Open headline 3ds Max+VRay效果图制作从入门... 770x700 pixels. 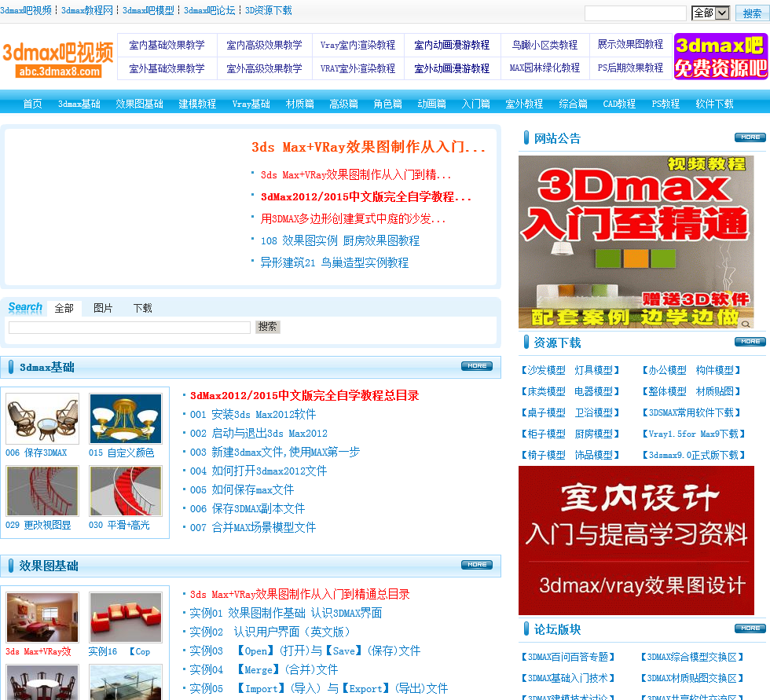[368, 147]
